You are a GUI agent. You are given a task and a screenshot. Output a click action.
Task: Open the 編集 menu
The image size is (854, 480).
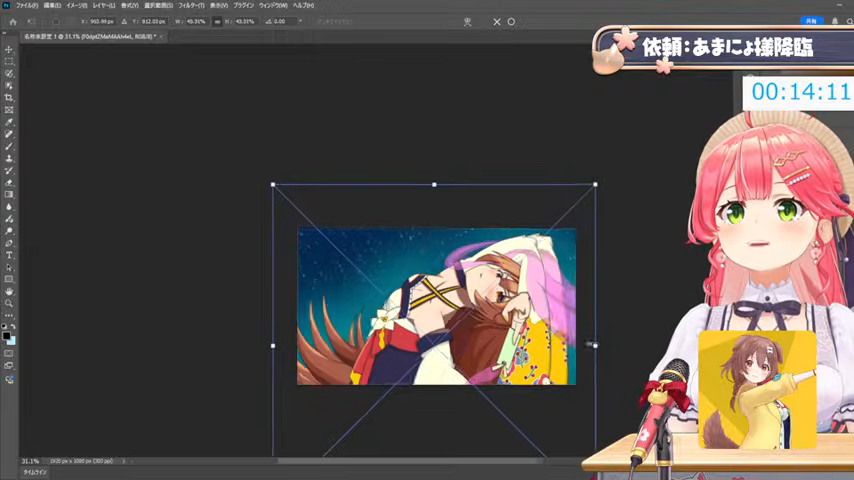52,5
